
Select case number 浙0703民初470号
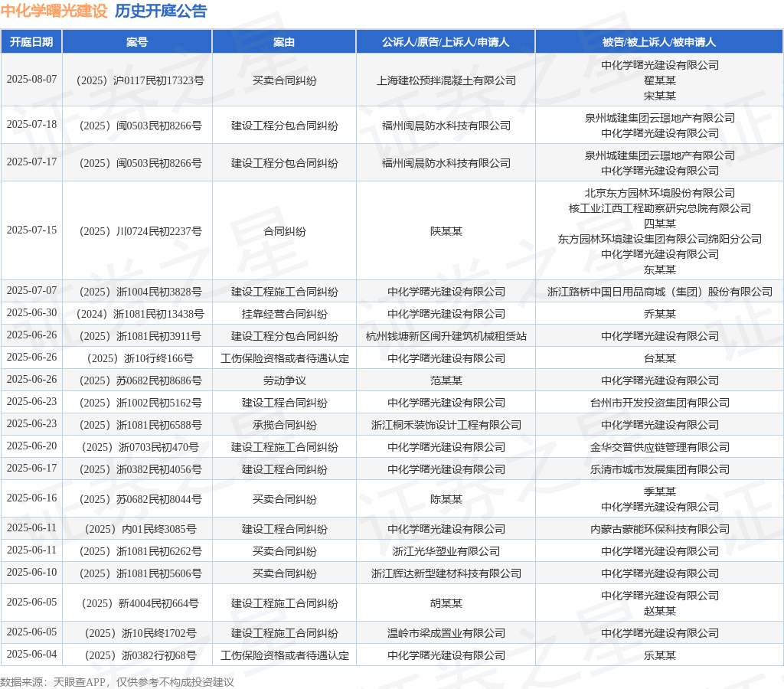click(140, 447)
